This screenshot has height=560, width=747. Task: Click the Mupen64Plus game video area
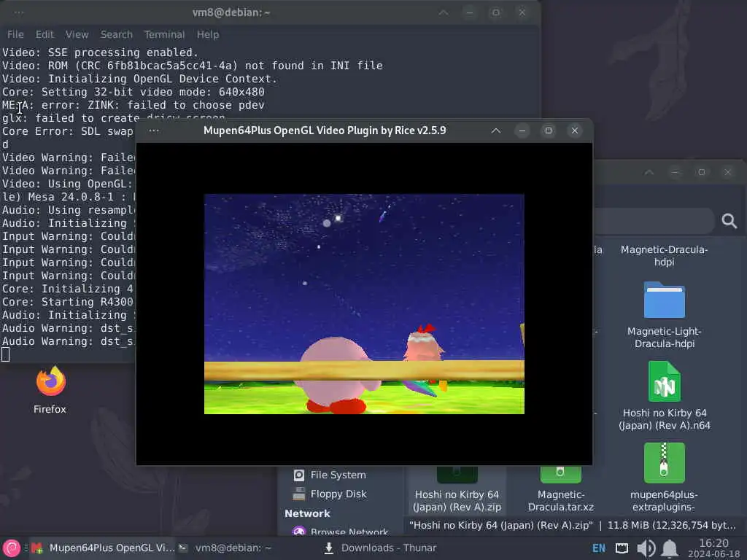click(x=364, y=304)
